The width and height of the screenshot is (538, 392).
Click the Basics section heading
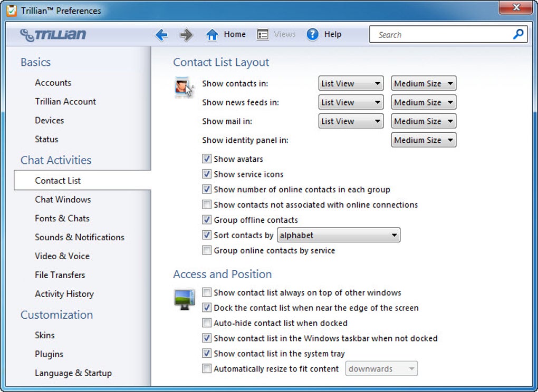coord(36,62)
